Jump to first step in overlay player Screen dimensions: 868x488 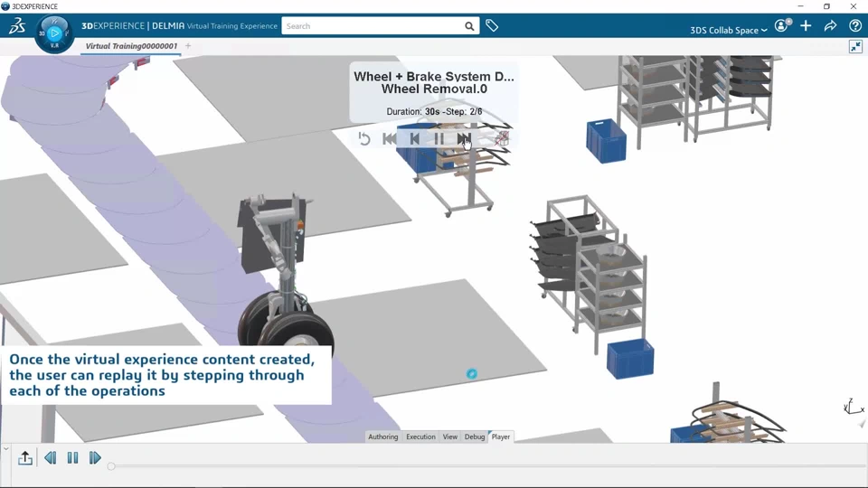[389, 139]
